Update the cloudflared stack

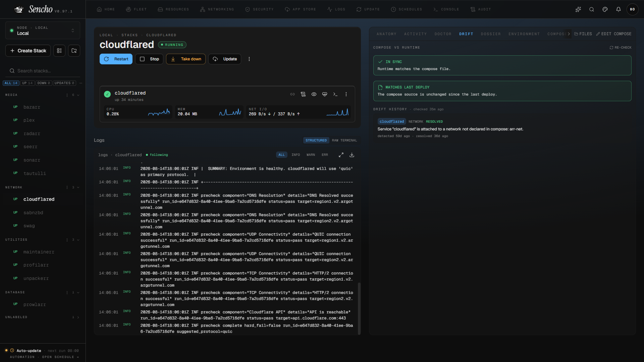tap(225, 59)
